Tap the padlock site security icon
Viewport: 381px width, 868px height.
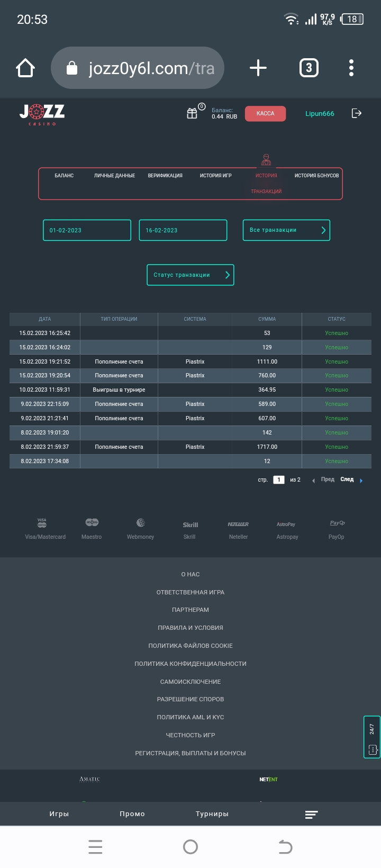click(x=72, y=68)
